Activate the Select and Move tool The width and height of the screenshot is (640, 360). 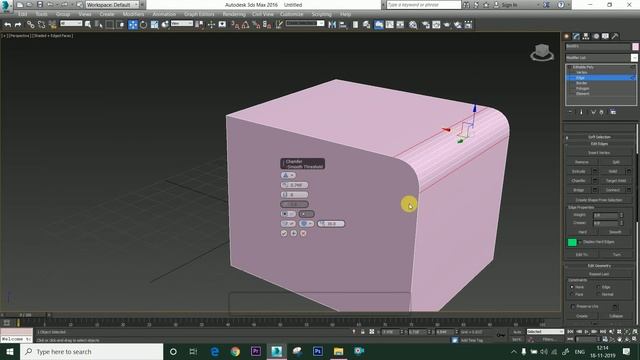tap(133, 24)
